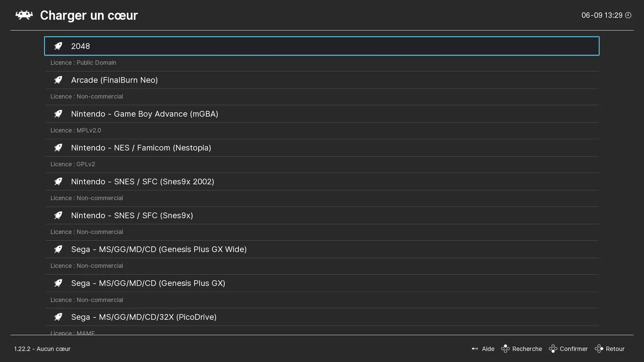Click the rocket icon beside 2048
Screen dimensions: 644x362
(58, 46)
